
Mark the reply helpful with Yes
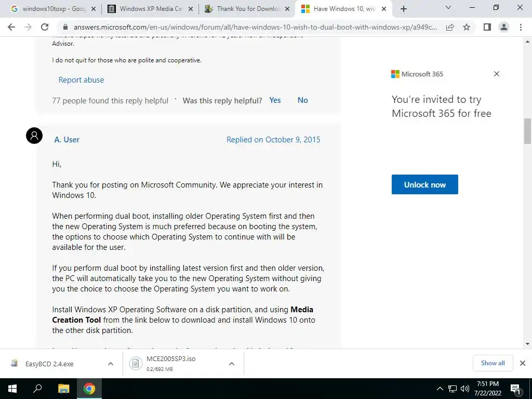pos(275,100)
